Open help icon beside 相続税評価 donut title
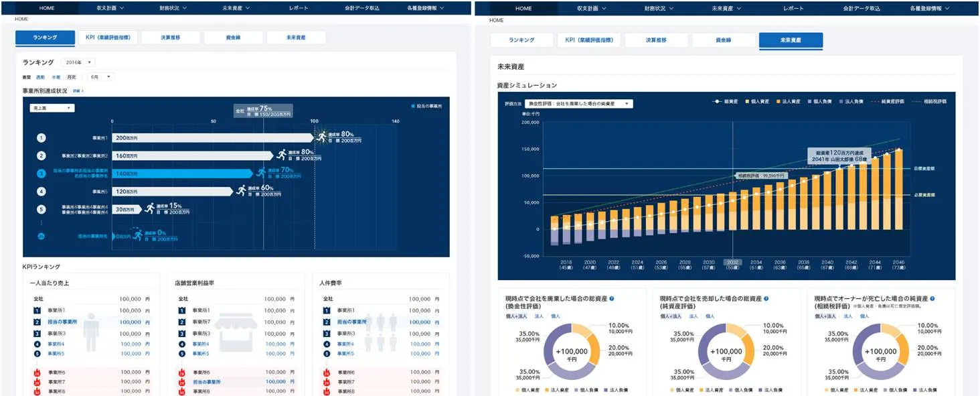Image resolution: width=980 pixels, height=396 pixels. [932, 299]
